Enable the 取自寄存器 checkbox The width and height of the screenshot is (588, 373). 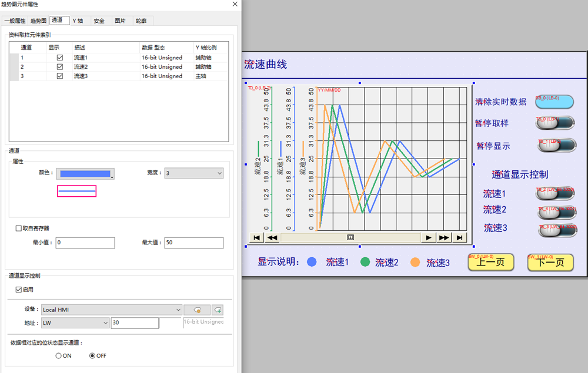[x=19, y=228]
